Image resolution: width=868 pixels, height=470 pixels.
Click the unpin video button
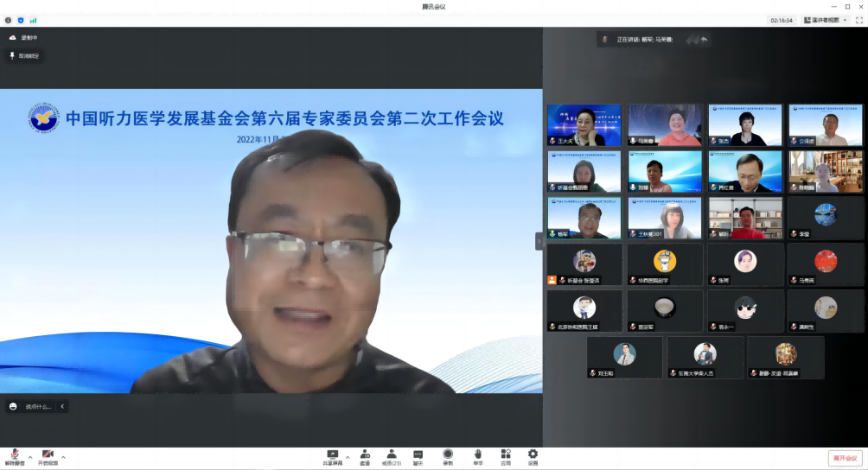(24, 55)
